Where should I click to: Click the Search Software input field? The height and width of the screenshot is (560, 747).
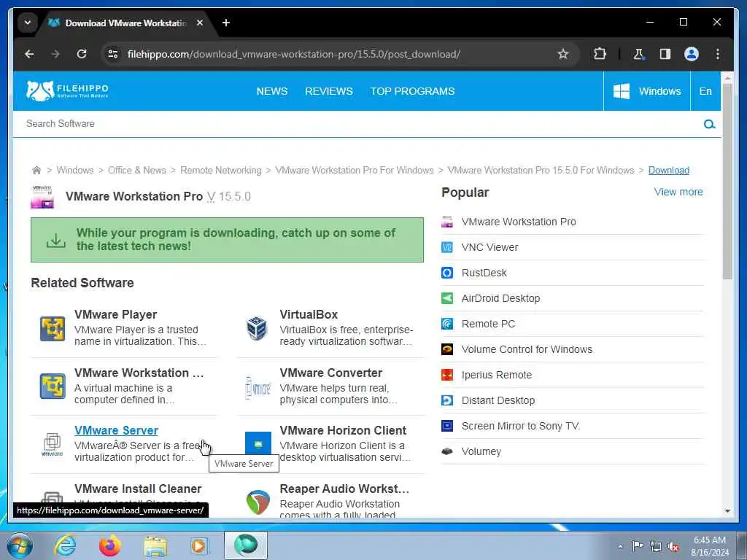pyautogui.click(x=357, y=124)
